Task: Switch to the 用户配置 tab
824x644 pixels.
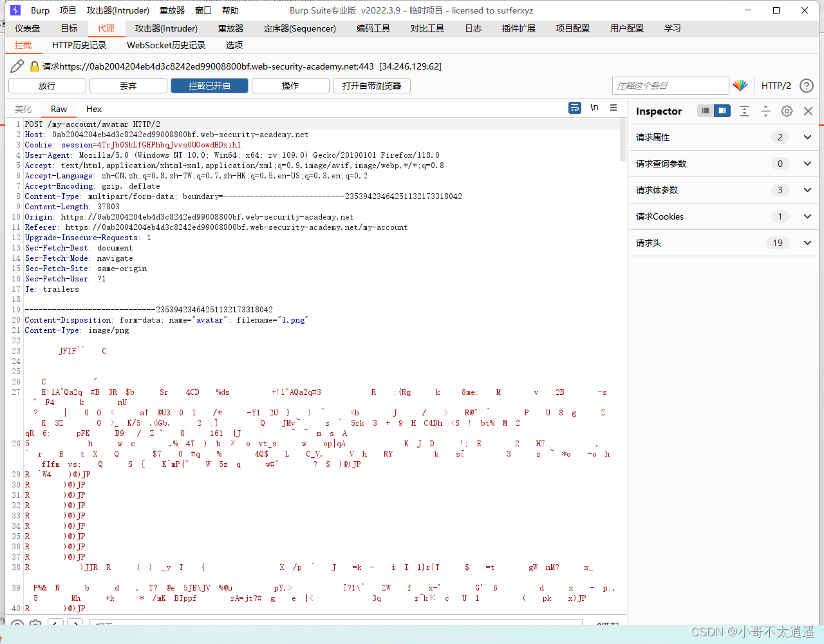Action: pos(627,28)
